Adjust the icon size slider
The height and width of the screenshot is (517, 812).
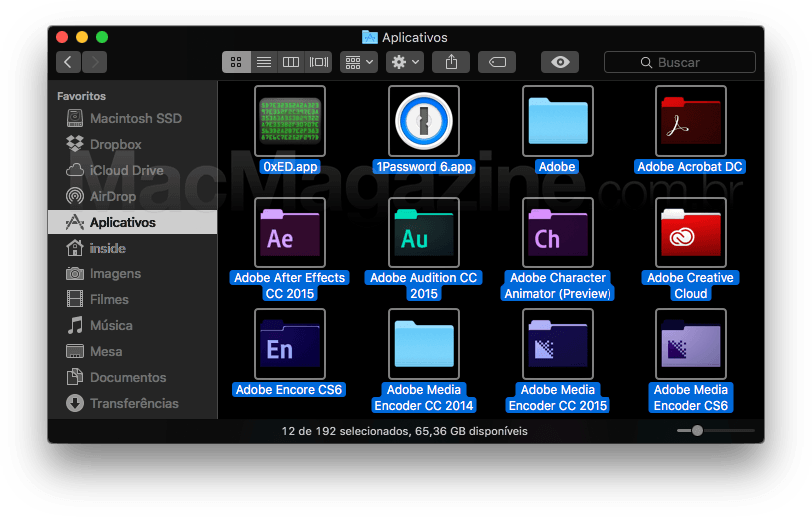(697, 430)
